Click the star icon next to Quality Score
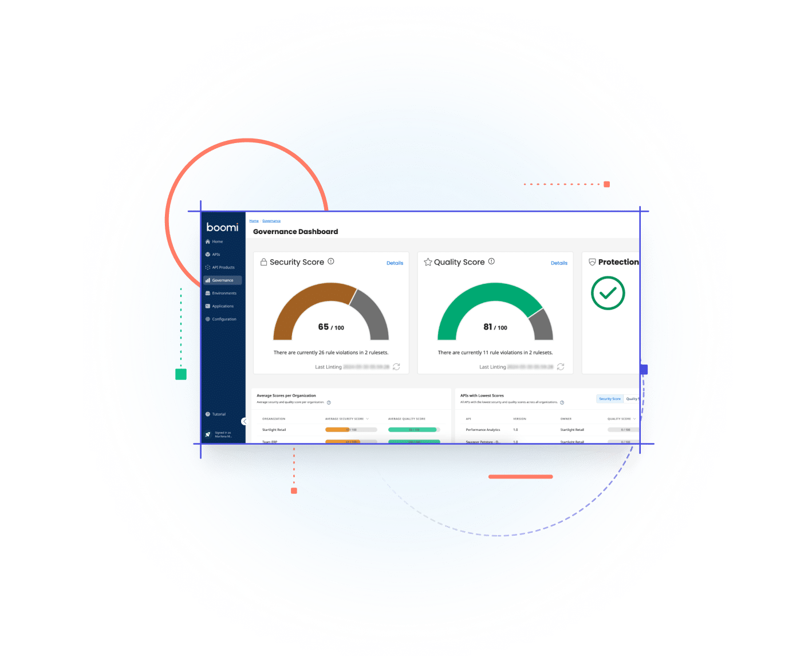Viewport: 812px width, 661px height. [x=428, y=262]
